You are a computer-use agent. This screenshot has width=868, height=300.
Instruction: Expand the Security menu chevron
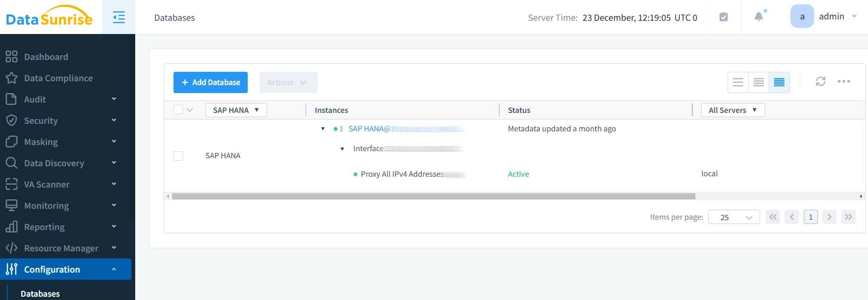tap(114, 120)
